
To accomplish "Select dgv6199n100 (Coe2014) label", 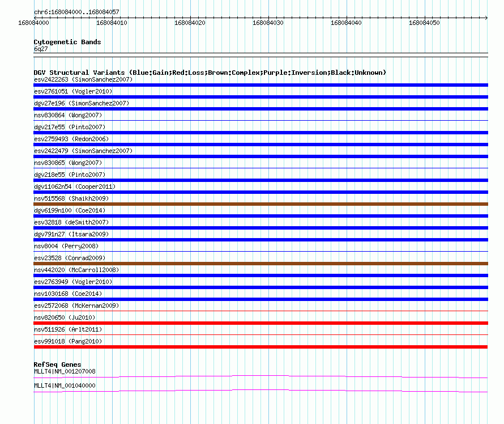I will [70, 210].
